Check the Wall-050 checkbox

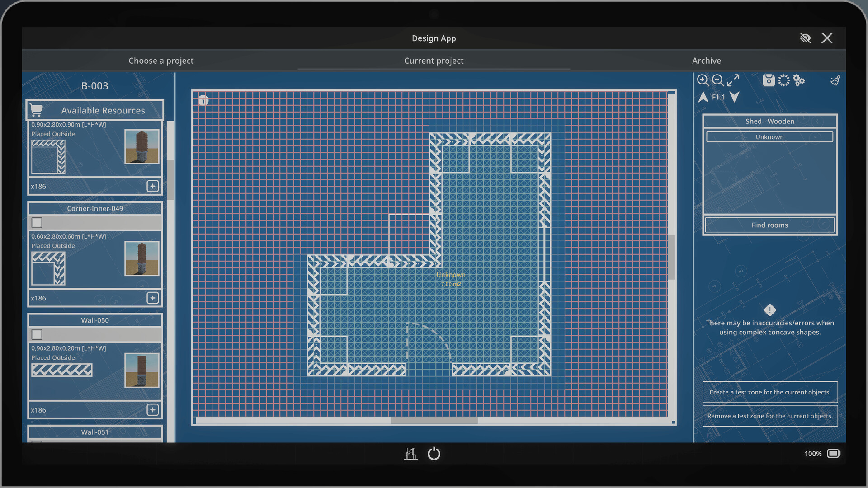point(36,334)
